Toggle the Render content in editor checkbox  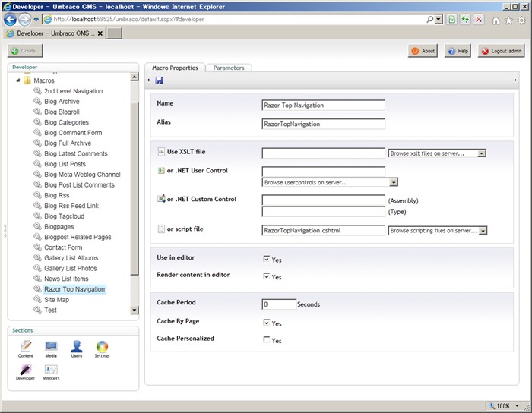pos(266,276)
